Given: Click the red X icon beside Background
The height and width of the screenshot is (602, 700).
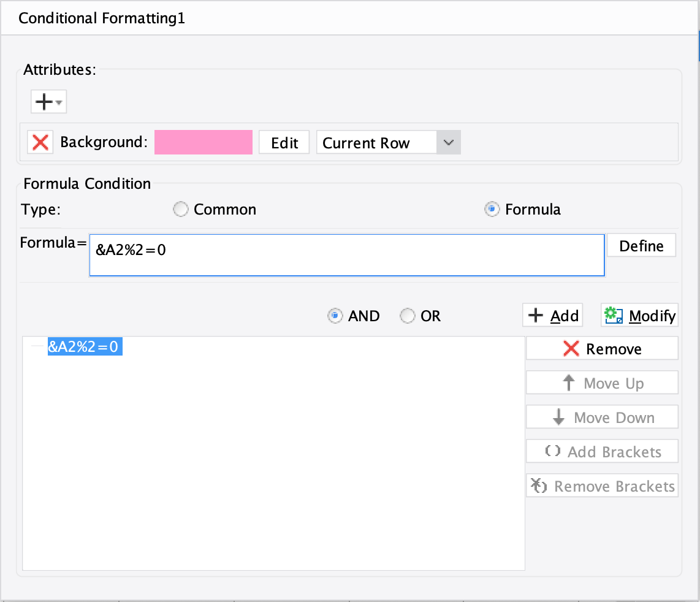Looking at the screenshot, I should [39, 142].
